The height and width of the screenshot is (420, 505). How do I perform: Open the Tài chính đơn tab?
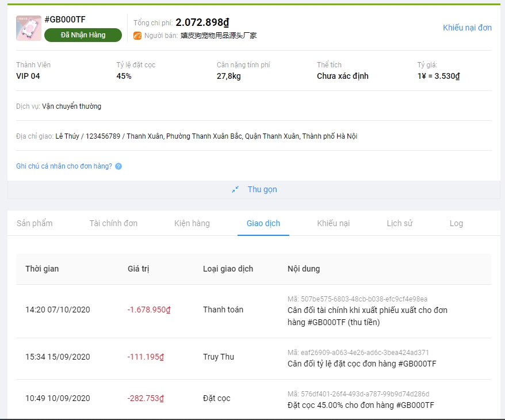click(113, 223)
